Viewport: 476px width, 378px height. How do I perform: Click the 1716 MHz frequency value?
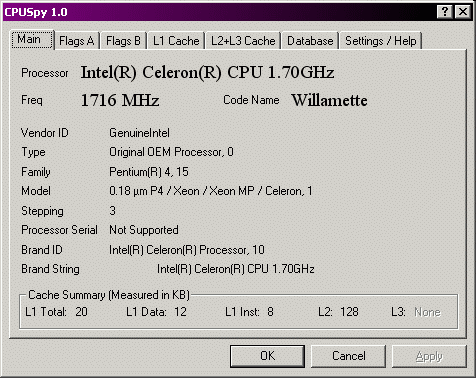tap(120, 100)
